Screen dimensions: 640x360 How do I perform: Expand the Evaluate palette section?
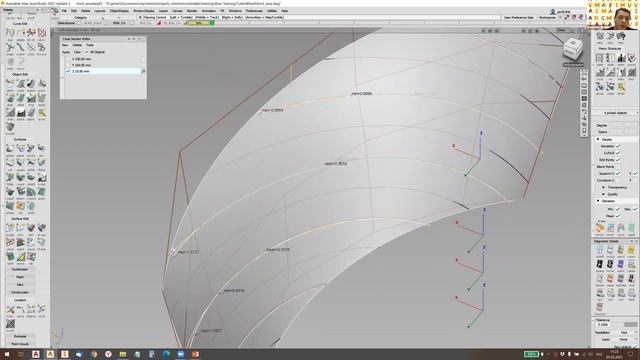pyautogui.click(x=20, y=336)
